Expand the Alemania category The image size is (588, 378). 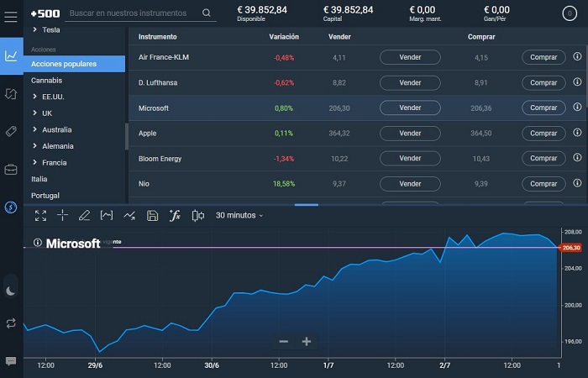click(34, 146)
